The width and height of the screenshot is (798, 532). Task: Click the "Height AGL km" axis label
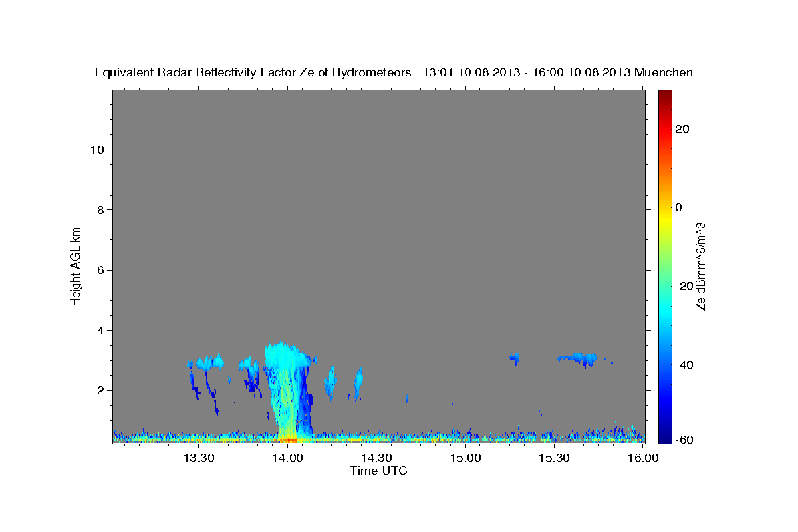(76, 265)
